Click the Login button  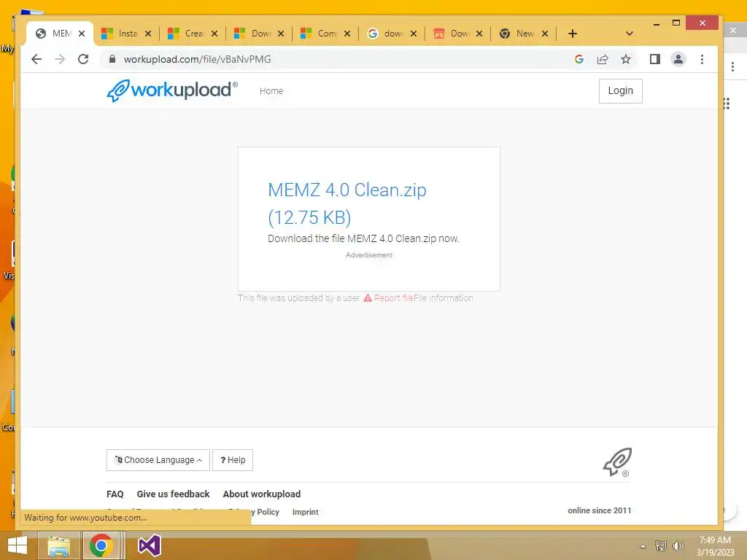[620, 91]
